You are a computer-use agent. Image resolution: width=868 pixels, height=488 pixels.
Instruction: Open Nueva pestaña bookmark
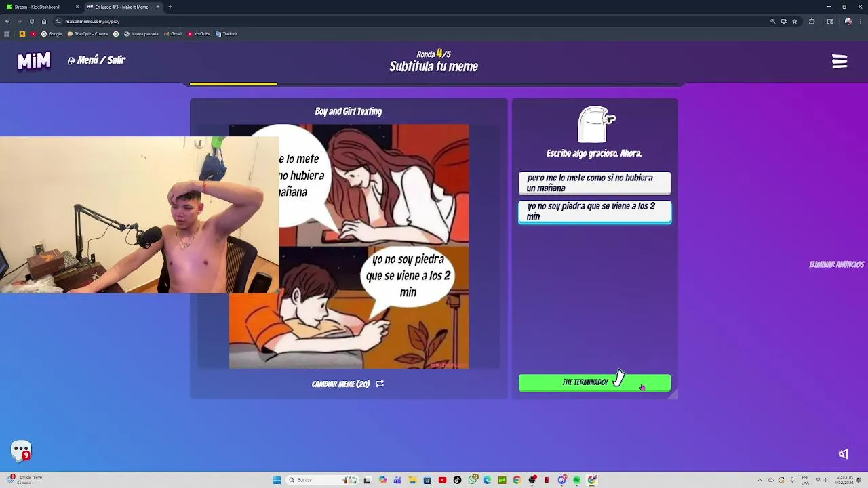(x=141, y=34)
